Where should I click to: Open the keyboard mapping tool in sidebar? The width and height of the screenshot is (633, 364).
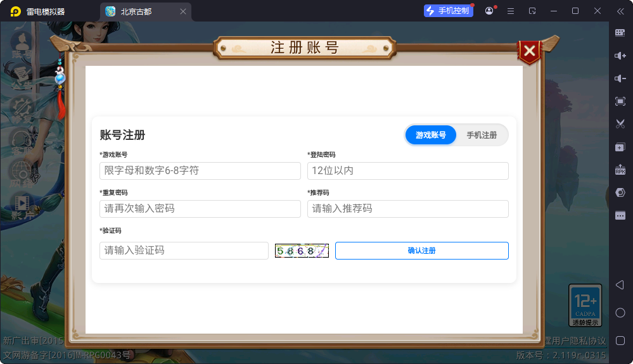pyautogui.click(x=620, y=33)
